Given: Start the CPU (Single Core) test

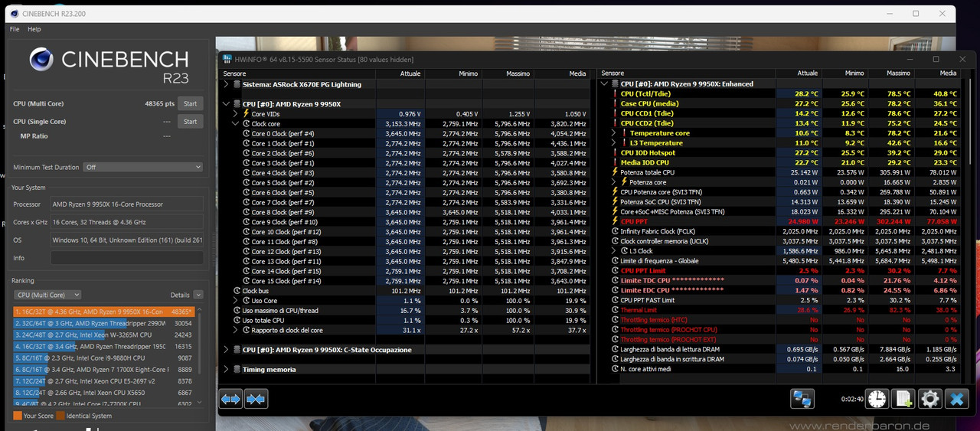Looking at the screenshot, I should click(x=190, y=121).
